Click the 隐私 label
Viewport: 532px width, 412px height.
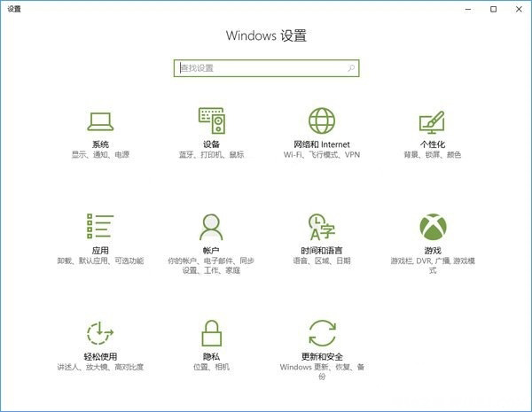[x=211, y=357]
